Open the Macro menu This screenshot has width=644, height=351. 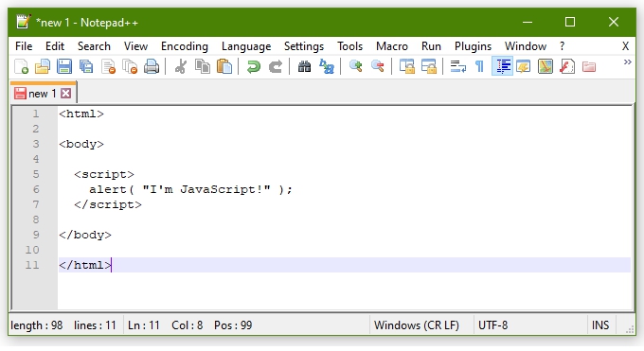(392, 46)
